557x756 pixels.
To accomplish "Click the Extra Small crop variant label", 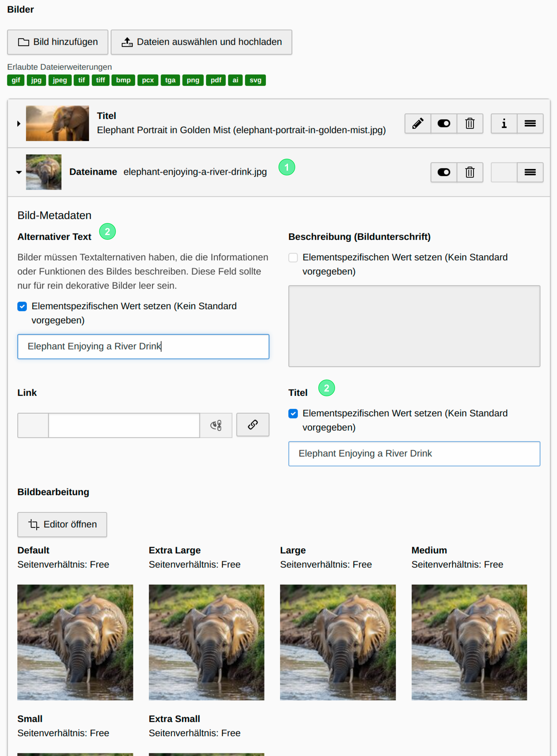I will (174, 719).
